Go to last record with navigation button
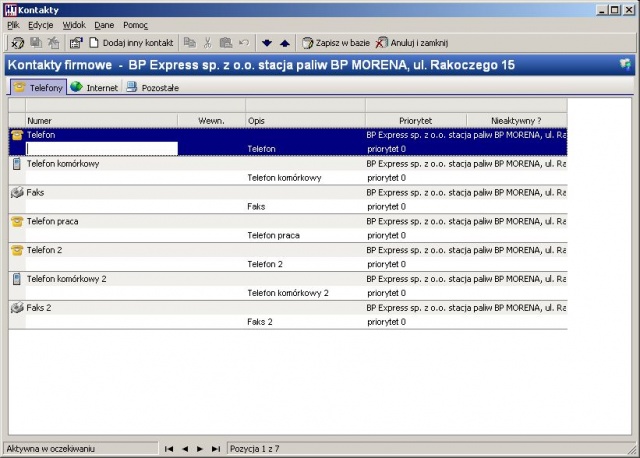This screenshot has width=640, height=458. click(x=216, y=449)
